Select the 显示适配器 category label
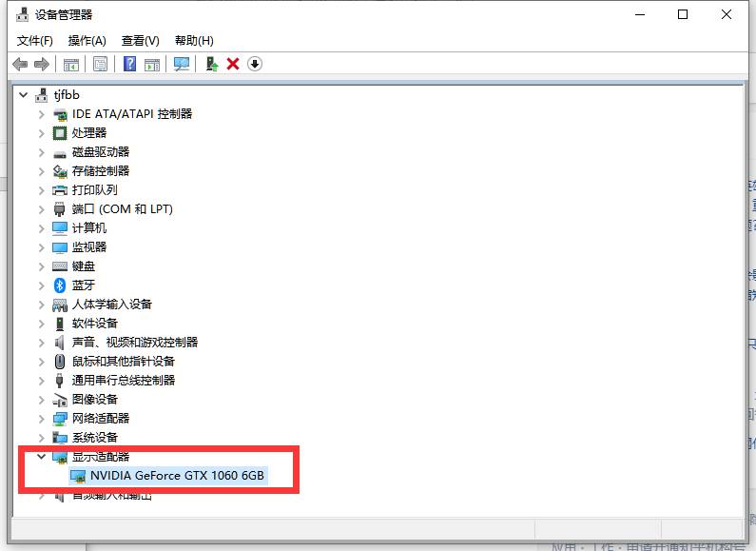This screenshot has width=756, height=551. [101, 457]
